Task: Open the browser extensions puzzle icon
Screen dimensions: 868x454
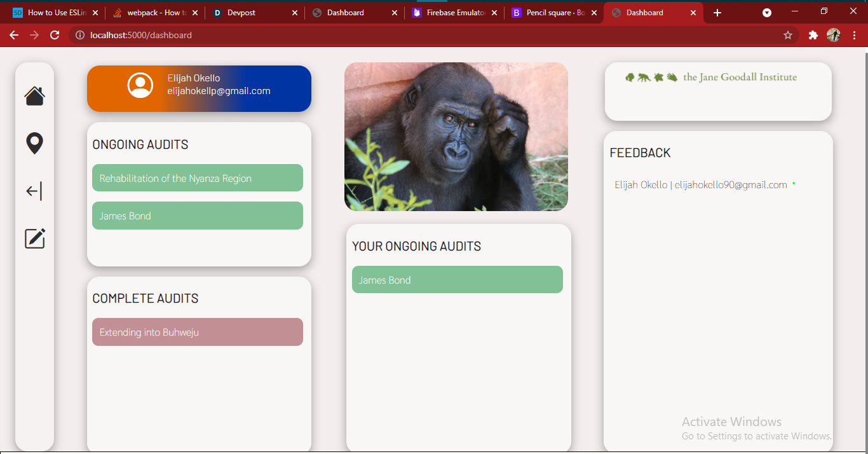Action: (813, 36)
